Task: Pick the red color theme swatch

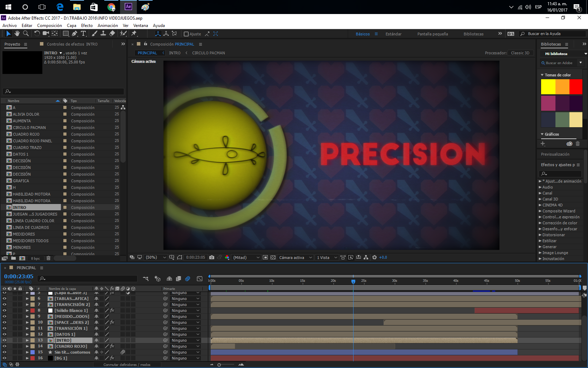Action: coord(576,87)
